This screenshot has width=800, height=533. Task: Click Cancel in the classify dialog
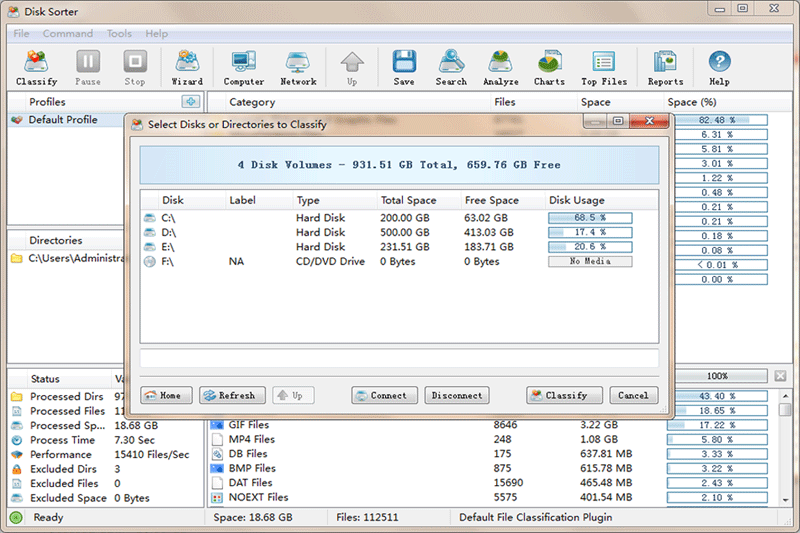point(633,395)
